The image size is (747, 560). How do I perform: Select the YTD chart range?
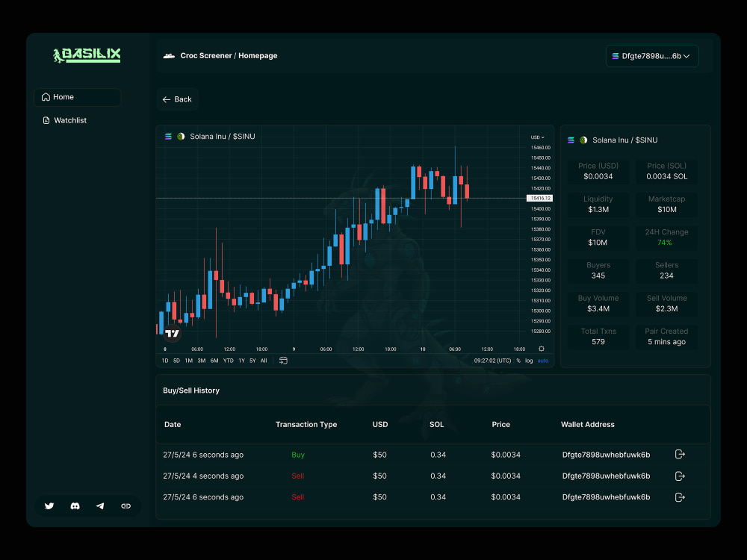[x=229, y=361]
